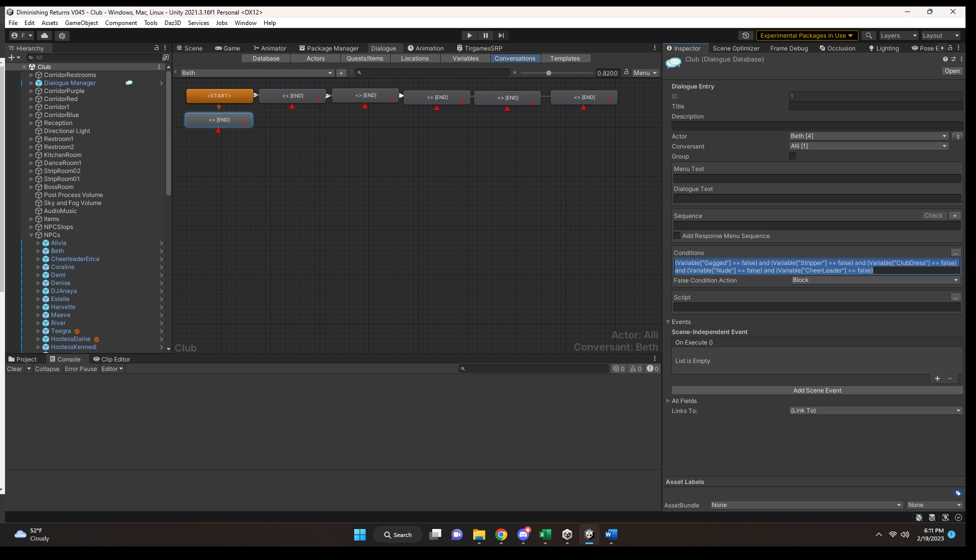Screen dimensions: 976x560
Task: Expand the Beth NPC entry
Action: point(37,250)
